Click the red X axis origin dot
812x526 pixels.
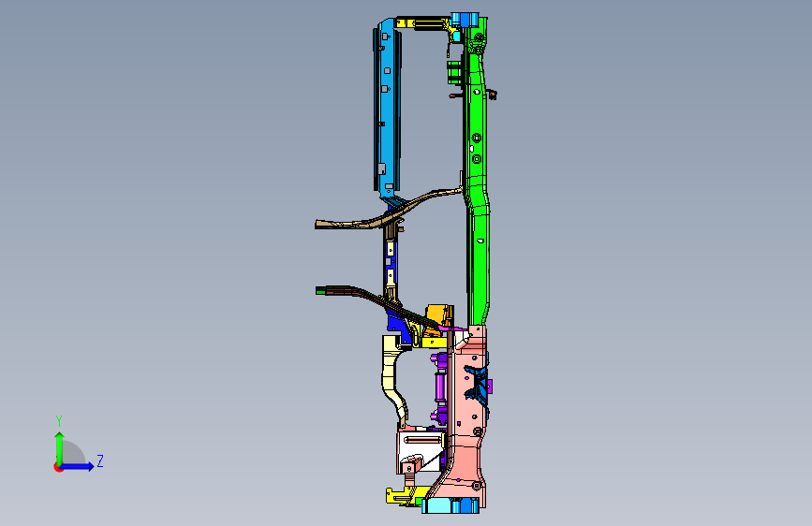click(58, 467)
